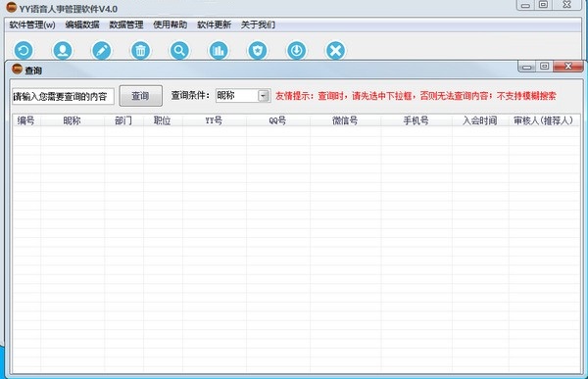Minimize the 查询 dialog window
588x379 pixels.
(527, 67)
